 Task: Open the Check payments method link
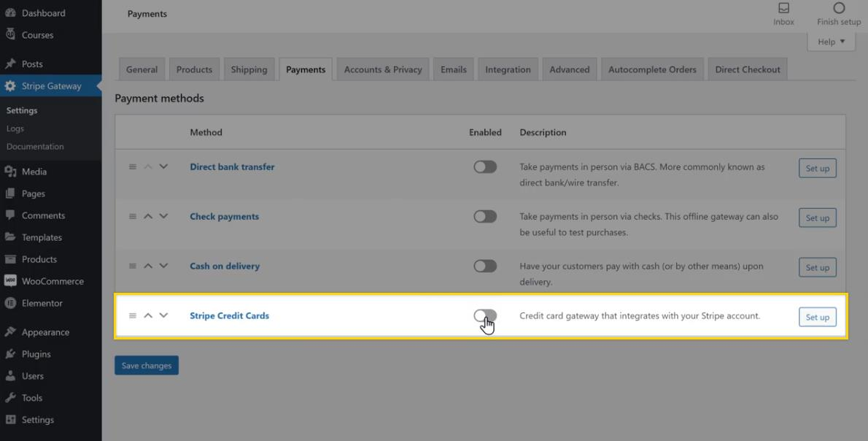[224, 216]
